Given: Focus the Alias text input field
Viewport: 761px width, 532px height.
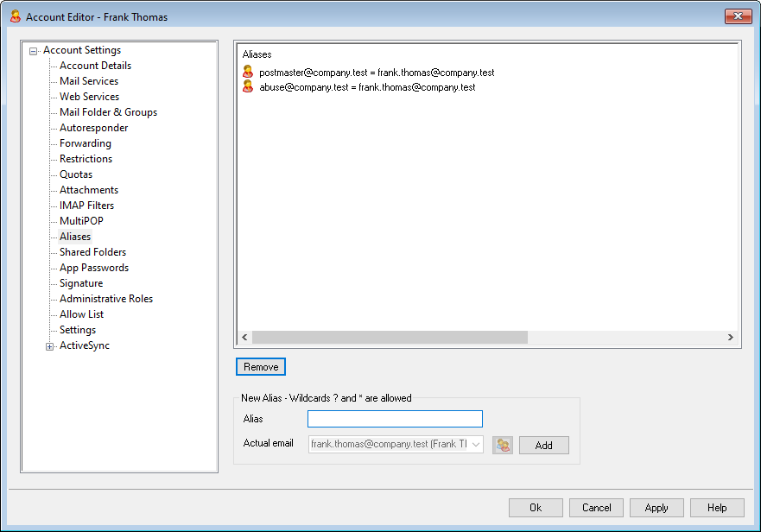Looking at the screenshot, I should pos(395,419).
